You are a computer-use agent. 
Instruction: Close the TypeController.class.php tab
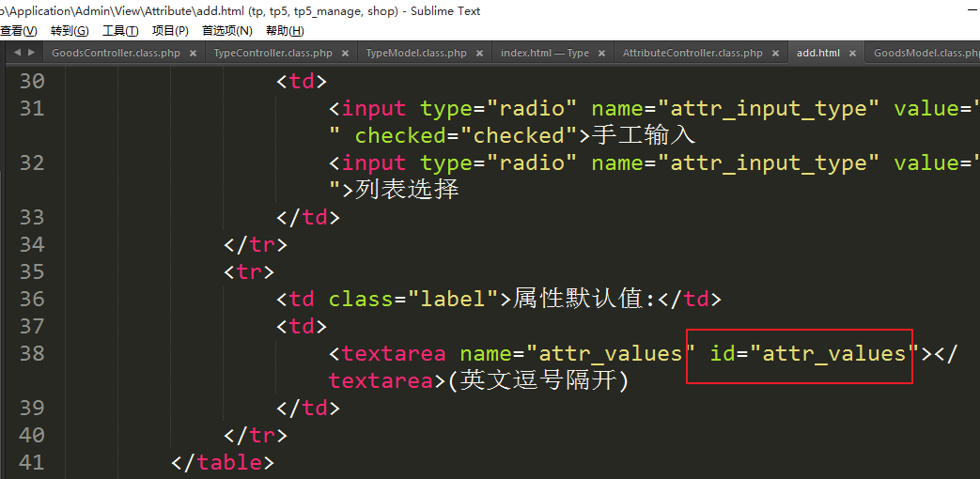pyautogui.click(x=345, y=54)
